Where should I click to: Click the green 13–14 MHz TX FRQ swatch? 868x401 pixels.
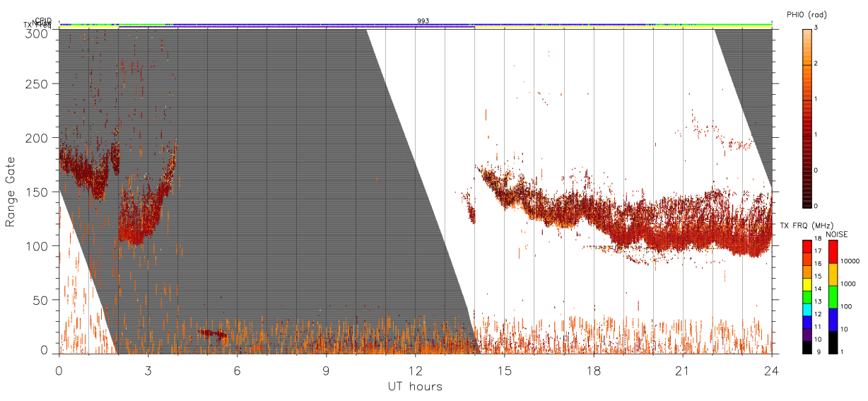click(807, 296)
